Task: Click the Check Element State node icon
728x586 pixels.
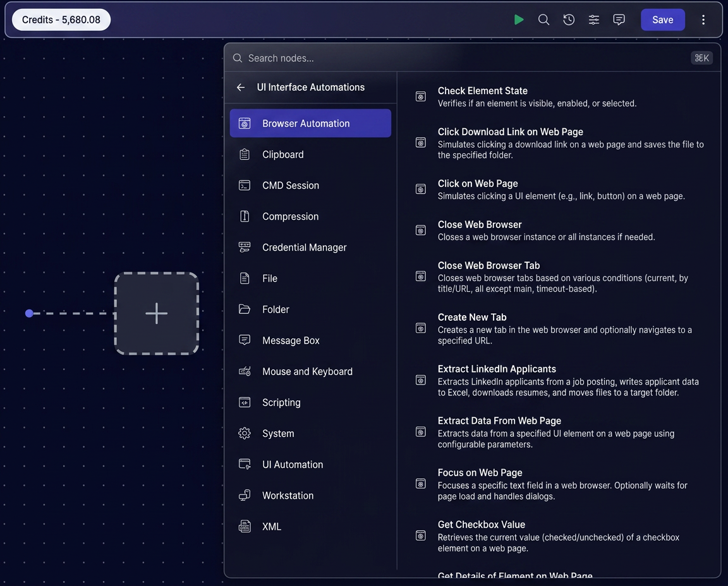Action: [421, 97]
